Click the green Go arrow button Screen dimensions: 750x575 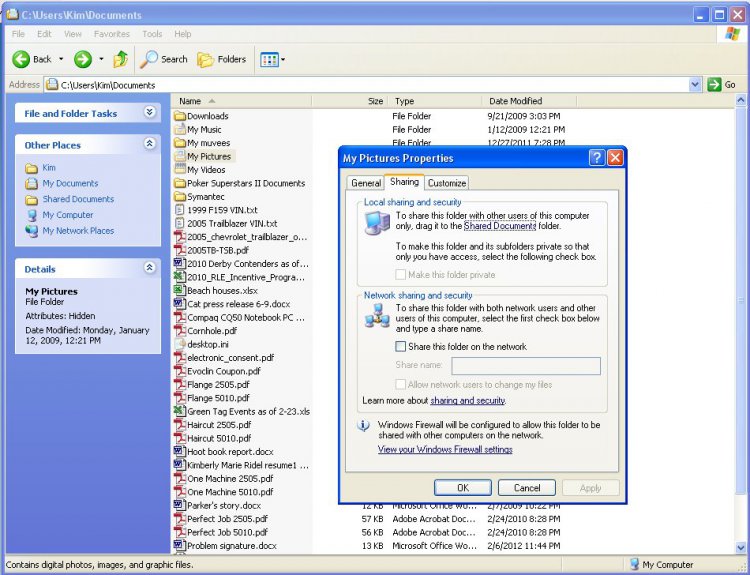tap(714, 85)
